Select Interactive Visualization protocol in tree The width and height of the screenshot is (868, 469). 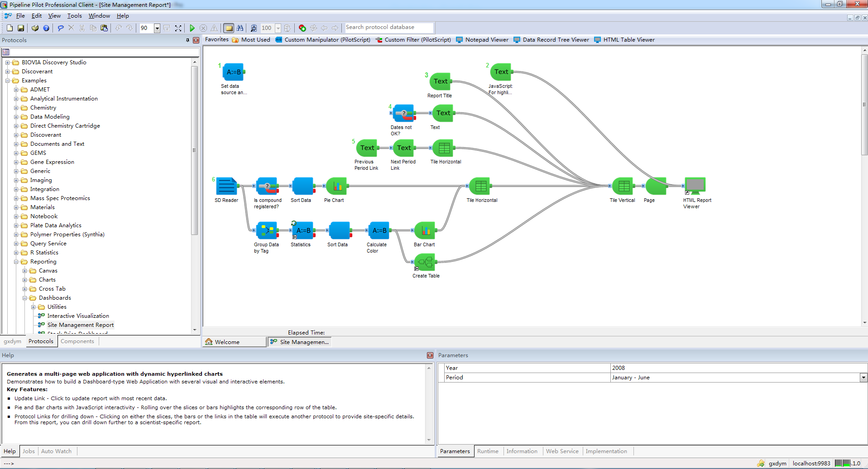tap(78, 316)
